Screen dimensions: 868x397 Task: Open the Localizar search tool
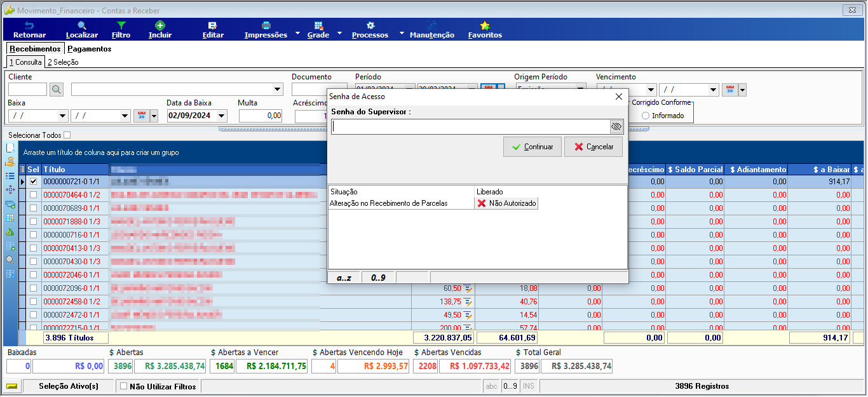[x=82, y=25]
